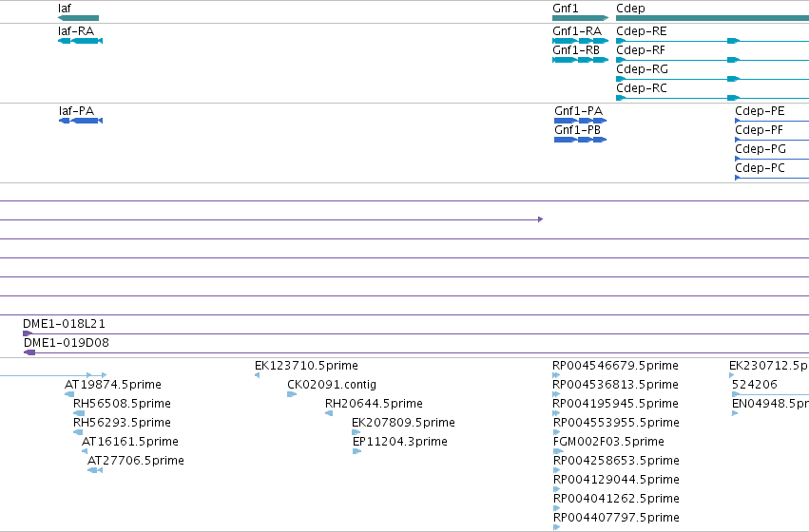809x532 pixels.
Task: Click the Cdep-PF CDS feature
Action: click(x=772, y=140)
